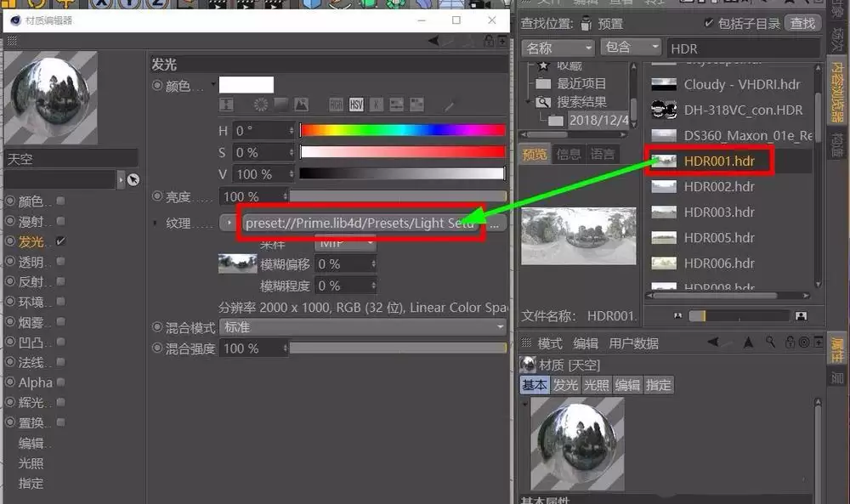850x504 pixels.
Task: Switch to the 光照 tab
Action: tap(597, 385)
